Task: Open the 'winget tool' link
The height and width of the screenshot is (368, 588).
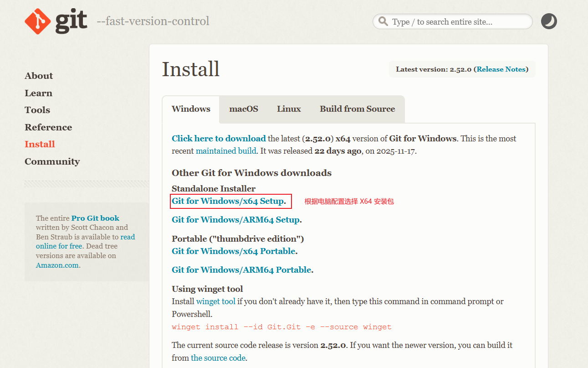Action: coord(216,301)
